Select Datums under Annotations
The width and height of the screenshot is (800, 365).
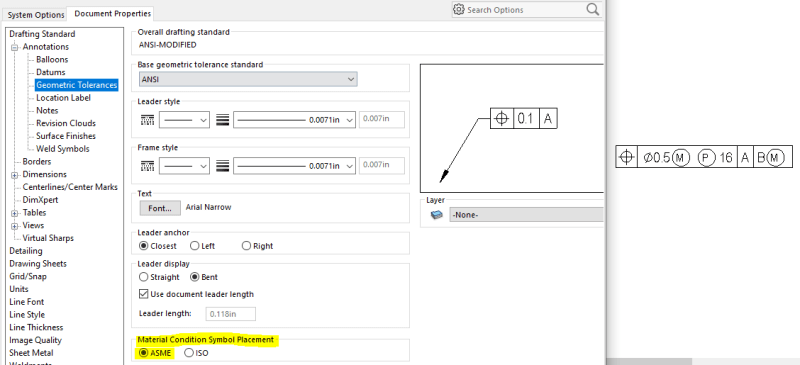[x=51, y=72]
